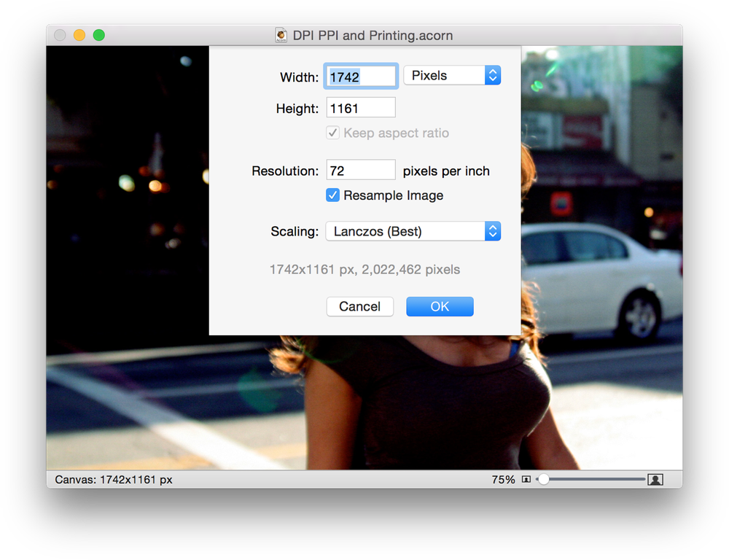Click inside the Width input field
The height and width of the screenshot is (560, 729).
[361, 76]
